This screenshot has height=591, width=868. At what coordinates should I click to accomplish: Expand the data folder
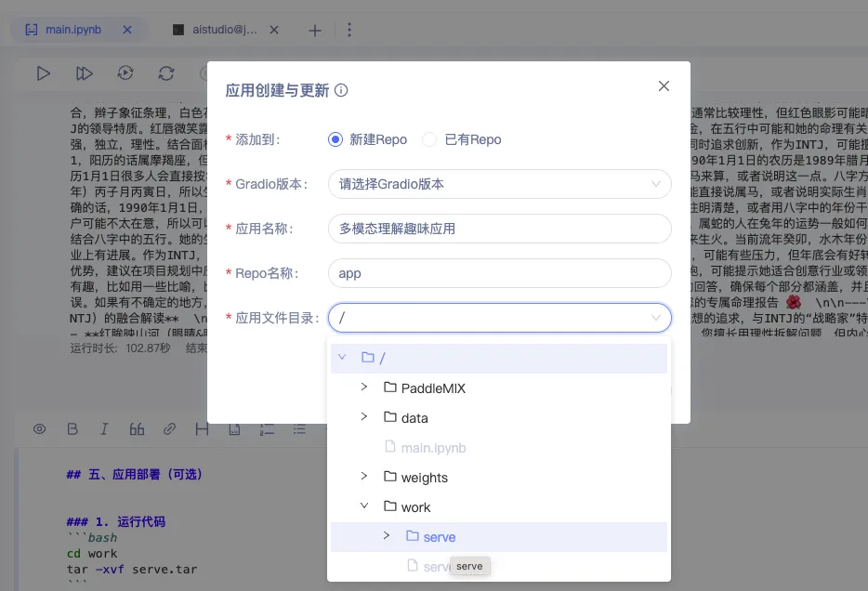pos(364,417)
